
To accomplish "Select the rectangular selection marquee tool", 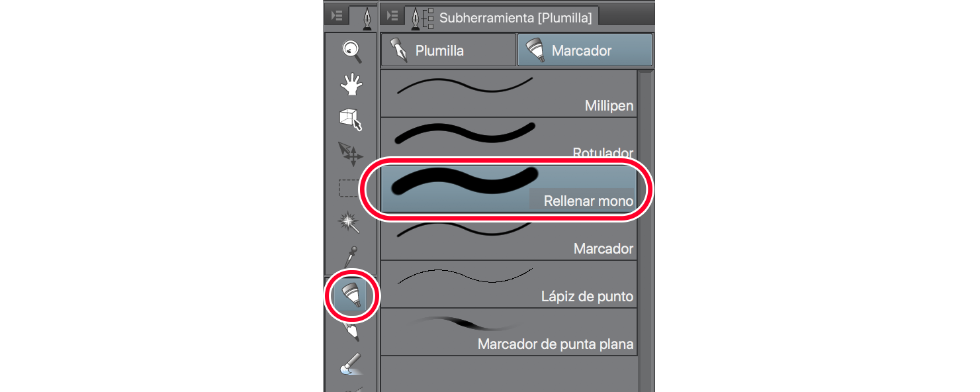I will (349, 189).
